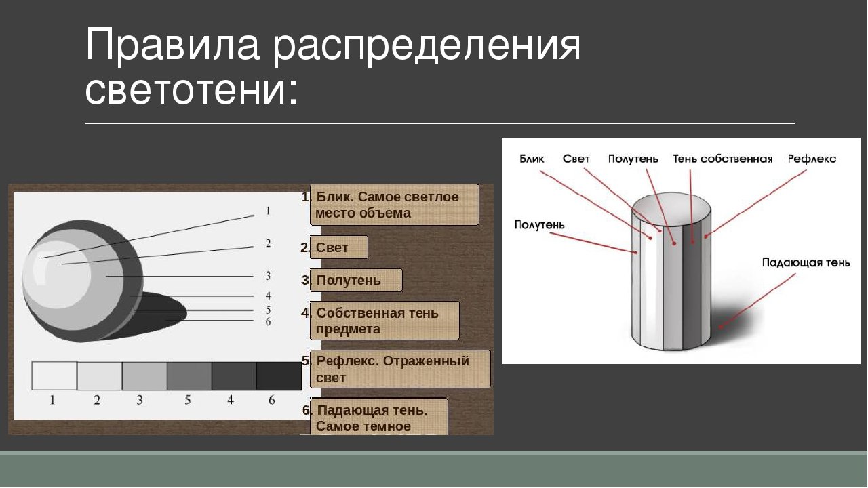Click the slide title "Правила распределения светотени"
The width and height of the screenshot is (868, 488).
point(332,68)
